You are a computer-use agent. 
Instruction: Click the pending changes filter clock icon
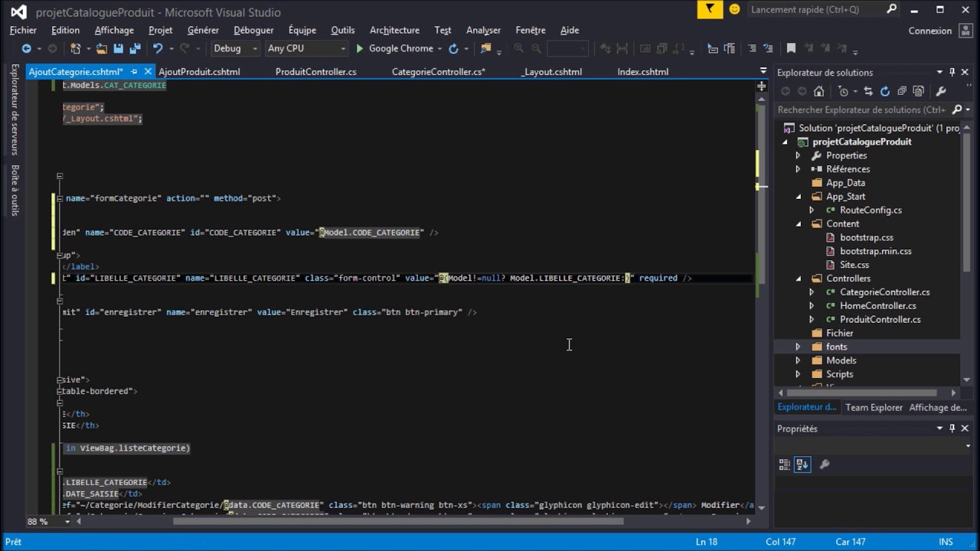(x=843, y=91)
